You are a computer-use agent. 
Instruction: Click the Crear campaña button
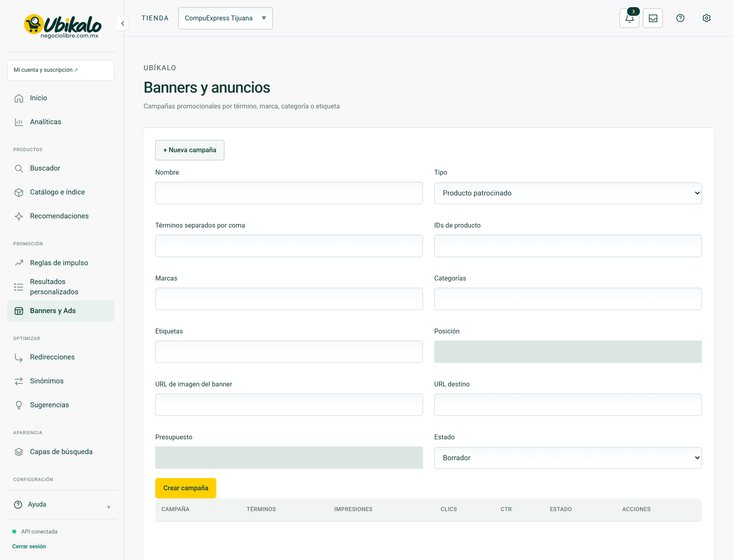click(x=186, y=488)
